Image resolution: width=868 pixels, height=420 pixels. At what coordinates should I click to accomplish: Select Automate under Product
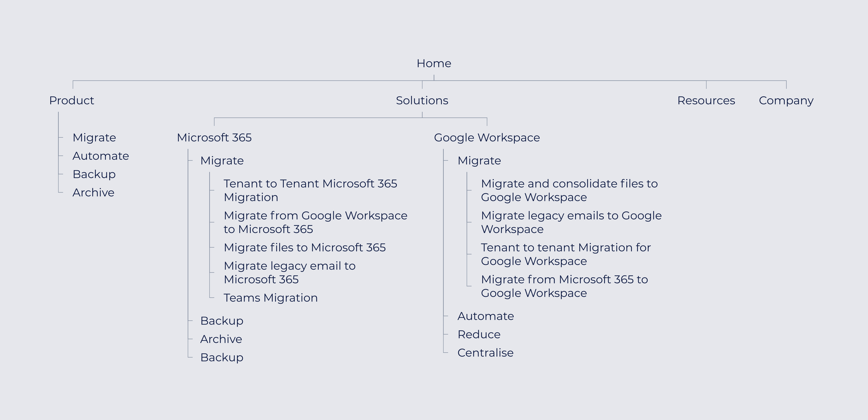pos(100,156)
